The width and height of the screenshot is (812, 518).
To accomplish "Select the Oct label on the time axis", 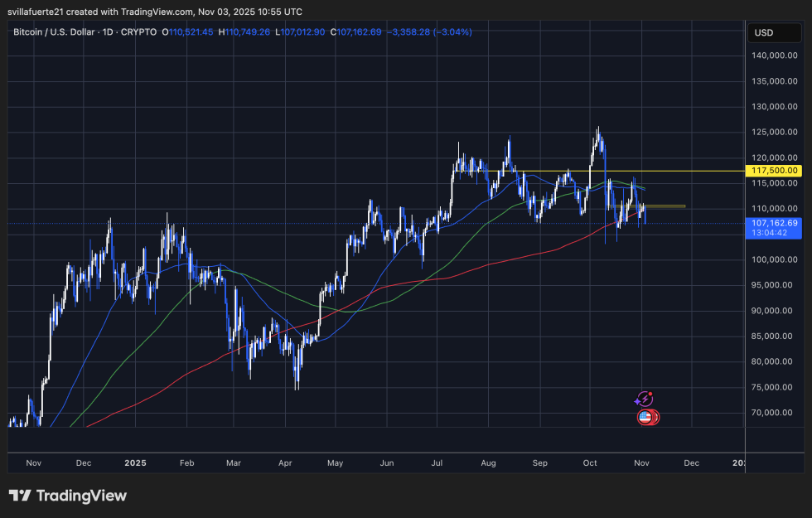I will click(x=590, y=463).
